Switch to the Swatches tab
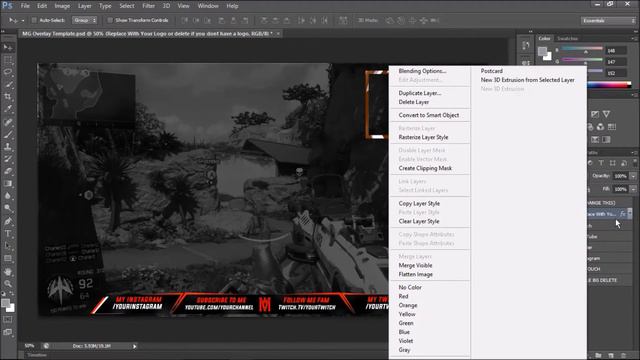The height and width of the screenshot is (360, 640). point(567,39)
